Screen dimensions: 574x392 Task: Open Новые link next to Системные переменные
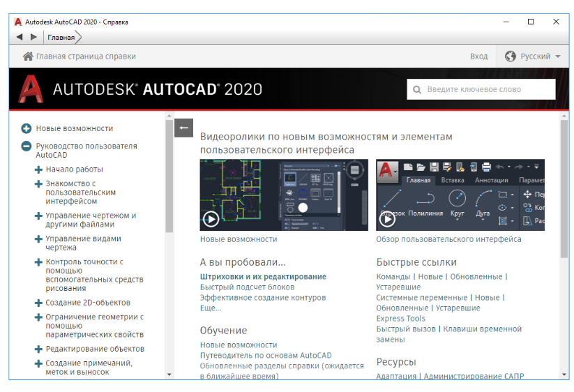(488, 298)
